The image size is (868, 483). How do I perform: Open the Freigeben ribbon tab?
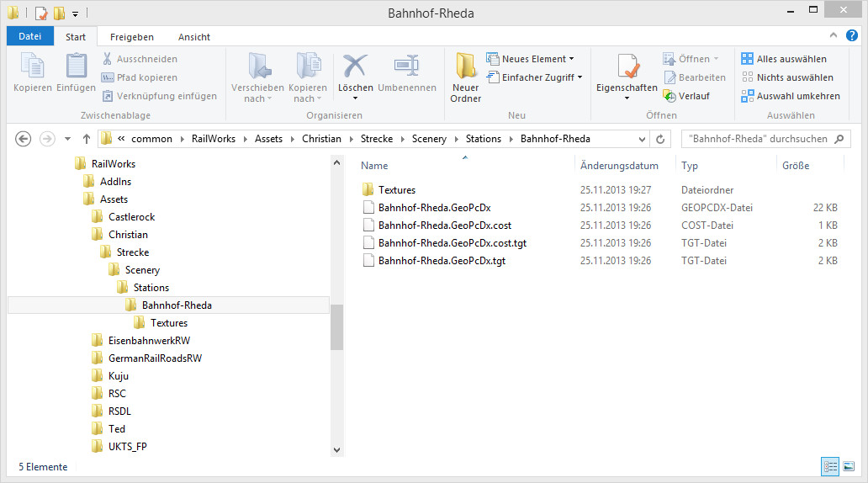coord(132,37)
